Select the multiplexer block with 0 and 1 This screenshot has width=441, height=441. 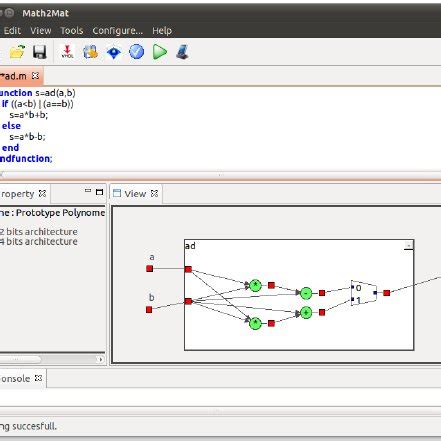pos(364,293)
